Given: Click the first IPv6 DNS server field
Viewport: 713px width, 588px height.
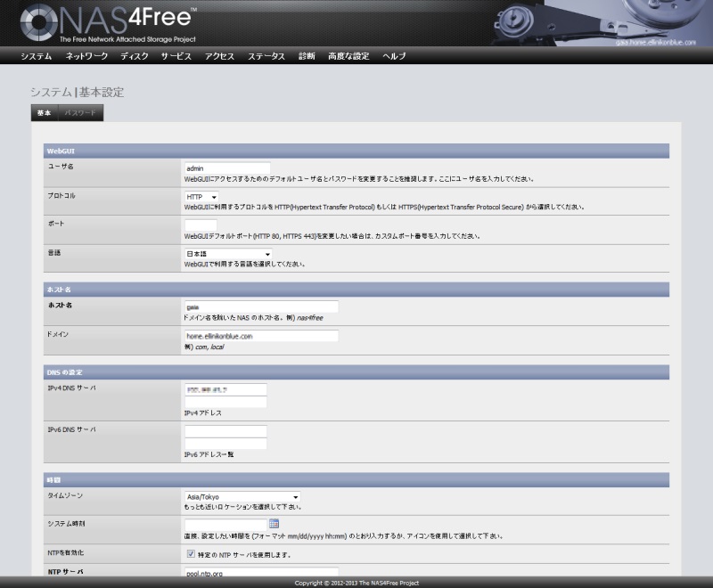Looking at the screenshot, I should pyautogui.click(x=225, y=431).
